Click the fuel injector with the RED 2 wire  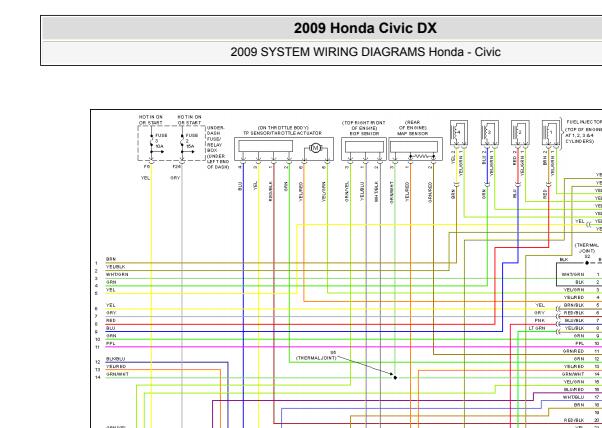520,132
